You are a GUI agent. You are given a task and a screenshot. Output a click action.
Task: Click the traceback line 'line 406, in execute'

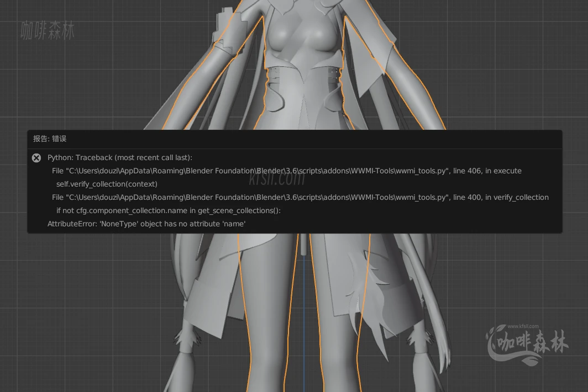(x=286, y=171)
